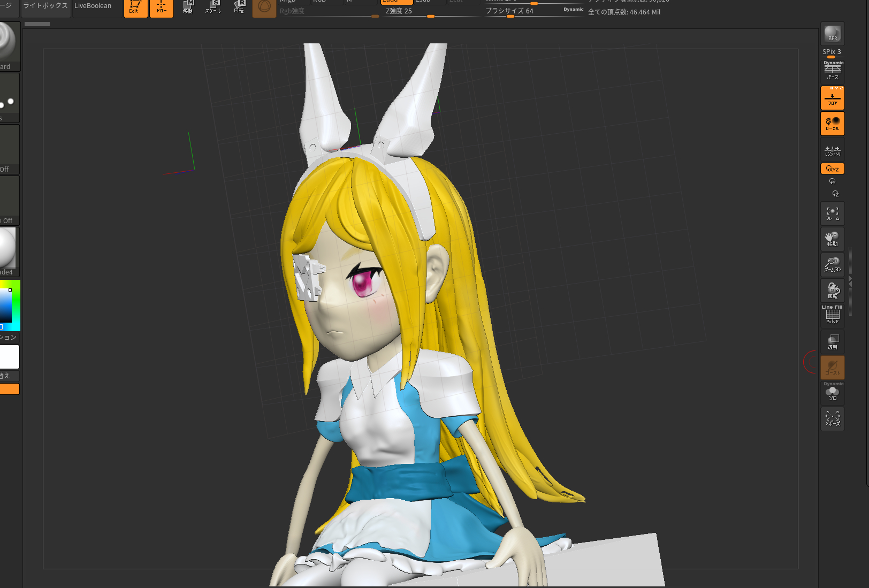Click the Rotate (回転) canvas navigation icon
This screenshot has height=588, width=869.
(832, 291)
